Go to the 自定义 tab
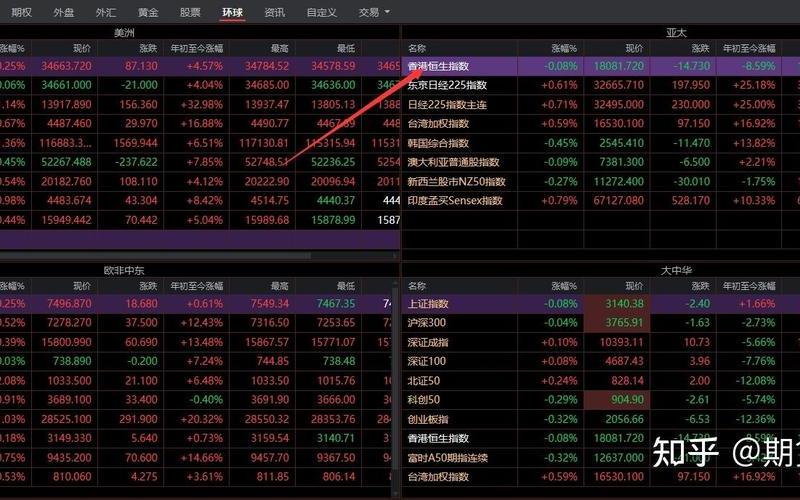This screenshot has width=800, height=500. [x=321, y=12]
